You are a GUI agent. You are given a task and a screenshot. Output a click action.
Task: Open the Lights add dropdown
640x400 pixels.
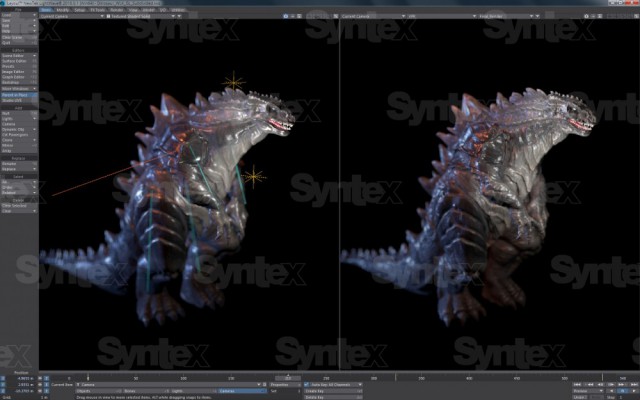point(19,118)
